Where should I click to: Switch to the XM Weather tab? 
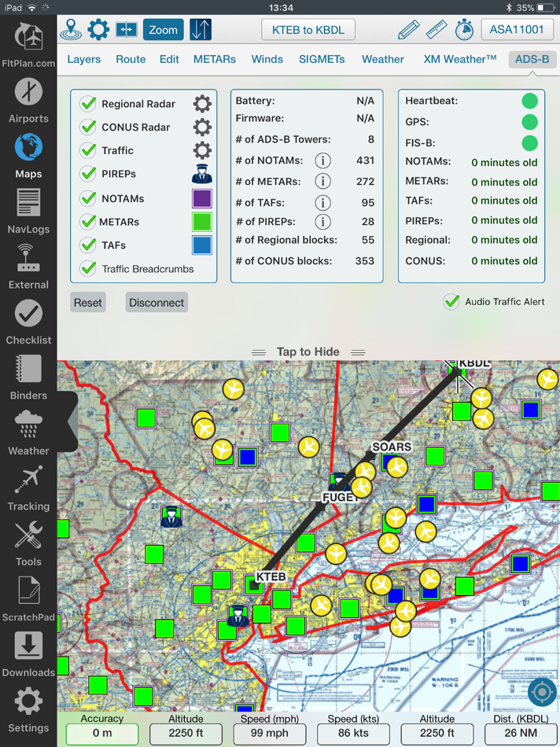click(460, 59)
